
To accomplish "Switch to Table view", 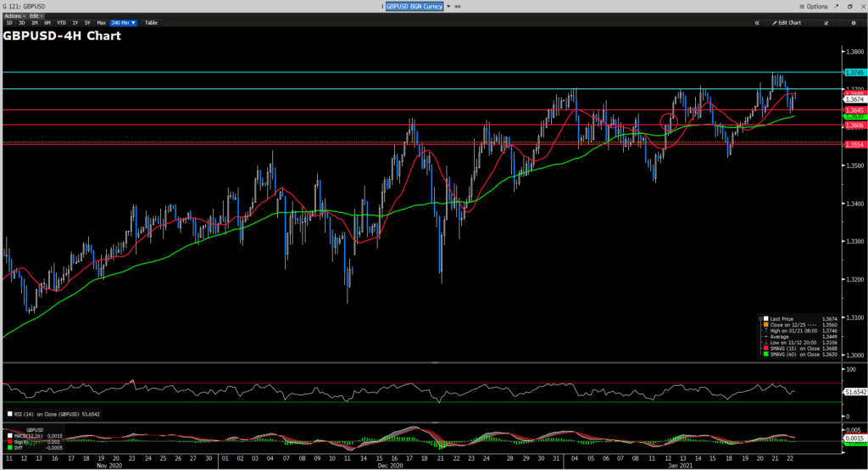I will pos(151,23).
